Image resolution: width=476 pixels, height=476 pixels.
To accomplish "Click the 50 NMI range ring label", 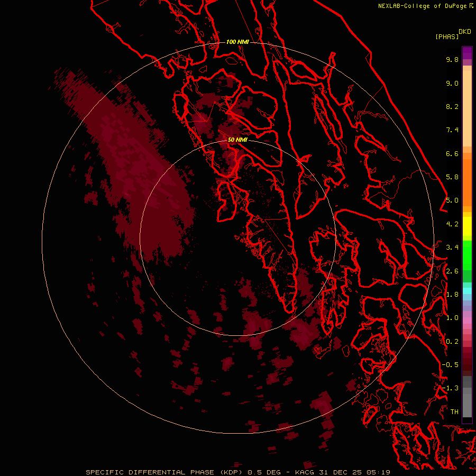I will point(237,140).
